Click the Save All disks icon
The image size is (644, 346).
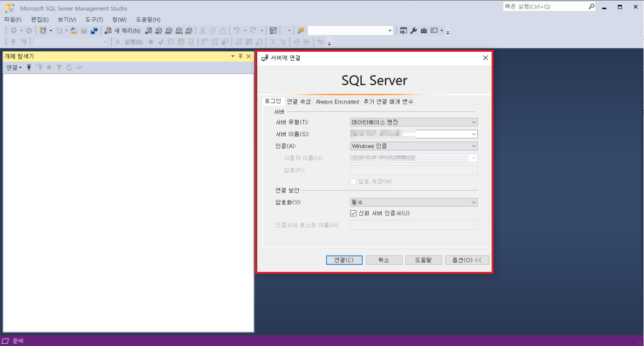click(x=94, y=31)
